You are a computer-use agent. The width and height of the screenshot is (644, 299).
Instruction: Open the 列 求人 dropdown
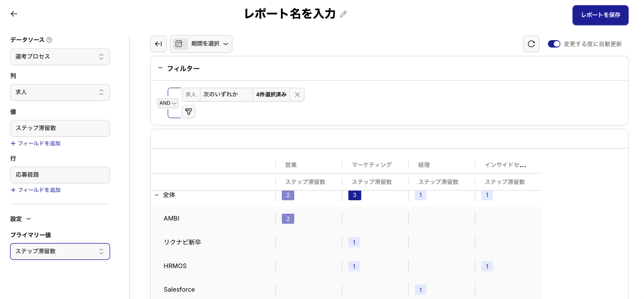60,92
